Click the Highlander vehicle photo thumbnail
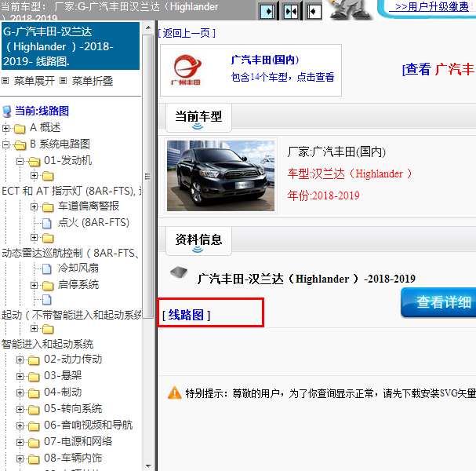Screen dimensions: 476x471 [x=220, y=176]
